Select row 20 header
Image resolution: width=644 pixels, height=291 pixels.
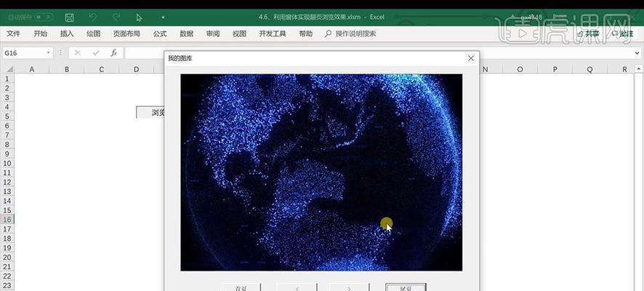pyautogui.click(x=7, y=258)
